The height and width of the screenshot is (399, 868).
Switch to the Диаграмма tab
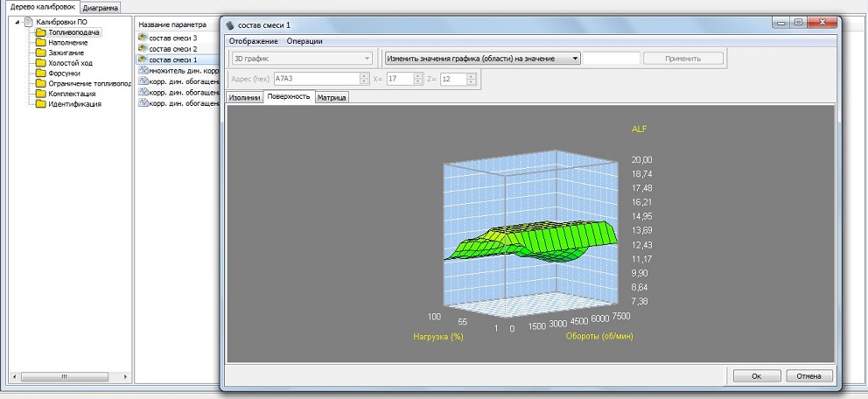(100, 7)
